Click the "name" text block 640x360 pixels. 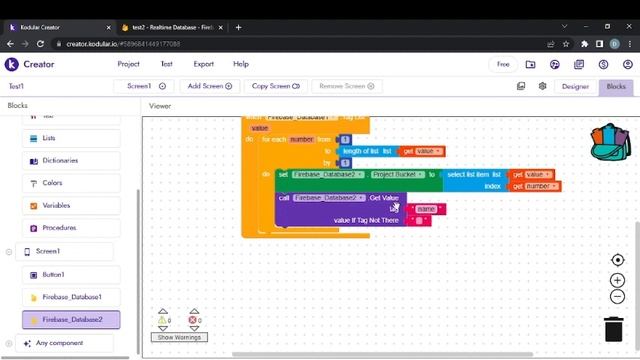pos(426,209)
